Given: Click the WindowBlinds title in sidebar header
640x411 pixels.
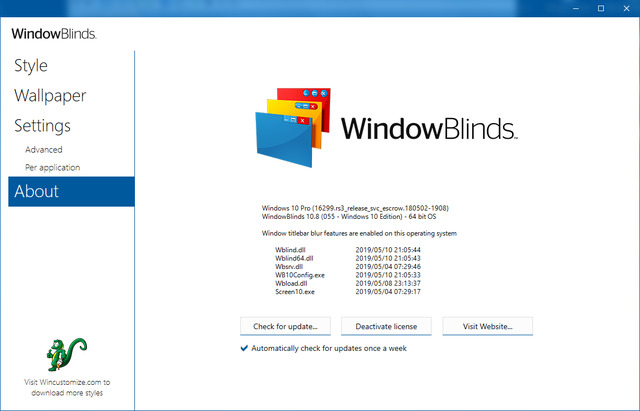Looking at the screenshot, I should [x=54, y=34].
